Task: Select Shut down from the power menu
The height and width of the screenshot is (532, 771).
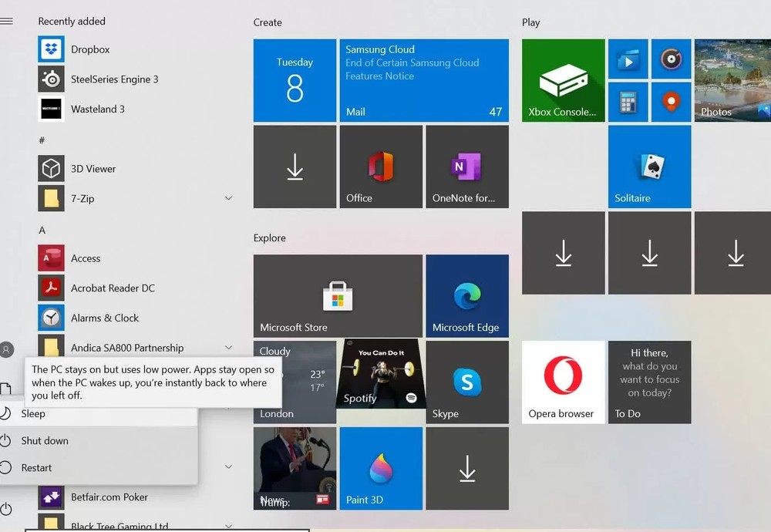Action: point(99,440)
